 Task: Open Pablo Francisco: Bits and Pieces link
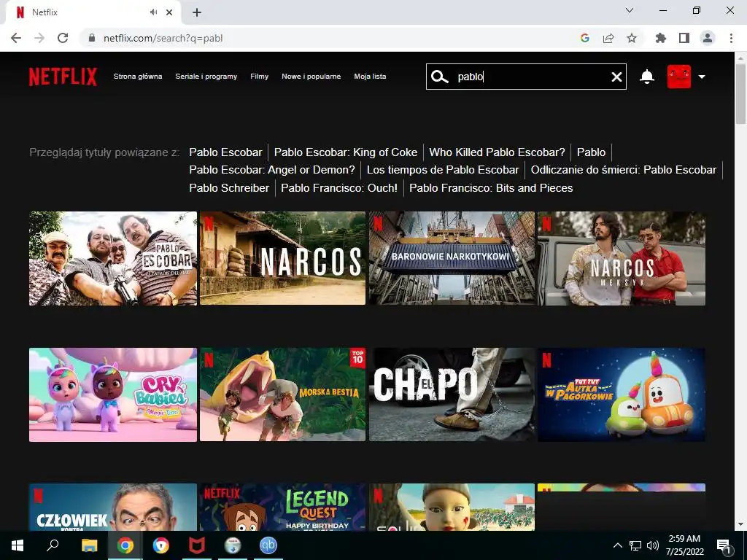click(491, 188)
